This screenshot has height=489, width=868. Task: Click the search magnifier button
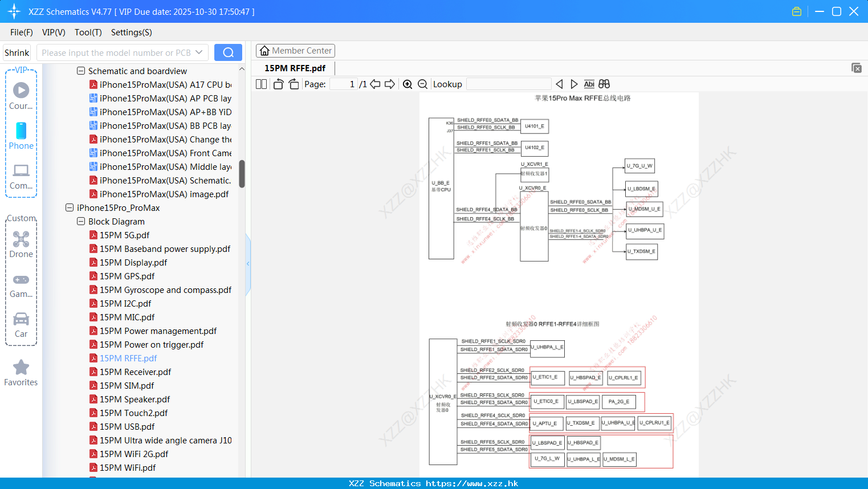point(228,52)
